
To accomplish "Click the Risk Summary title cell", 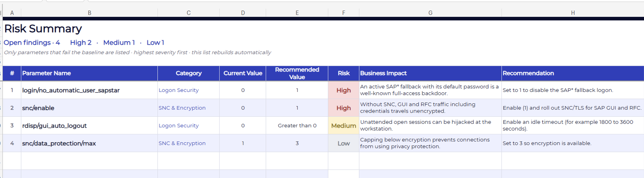I will [x=43, y=29].
